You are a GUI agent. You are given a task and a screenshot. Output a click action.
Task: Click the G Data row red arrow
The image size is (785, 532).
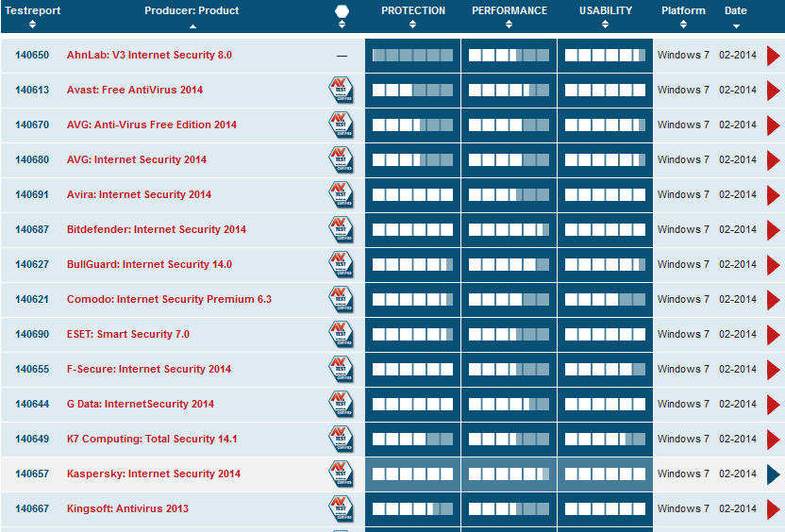point(774,405)
